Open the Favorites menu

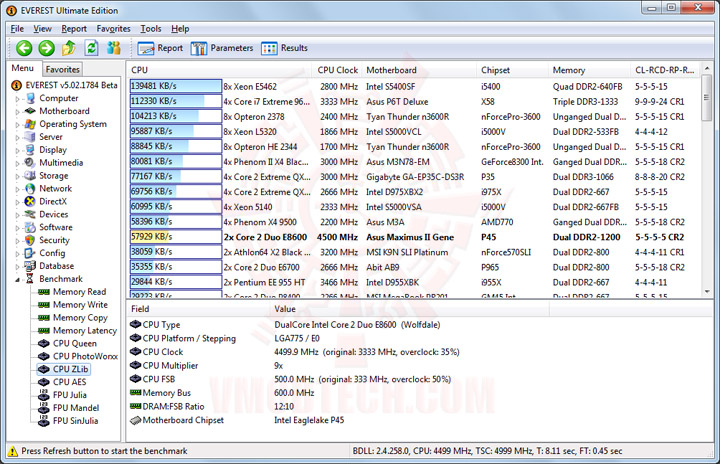[113, 28]
